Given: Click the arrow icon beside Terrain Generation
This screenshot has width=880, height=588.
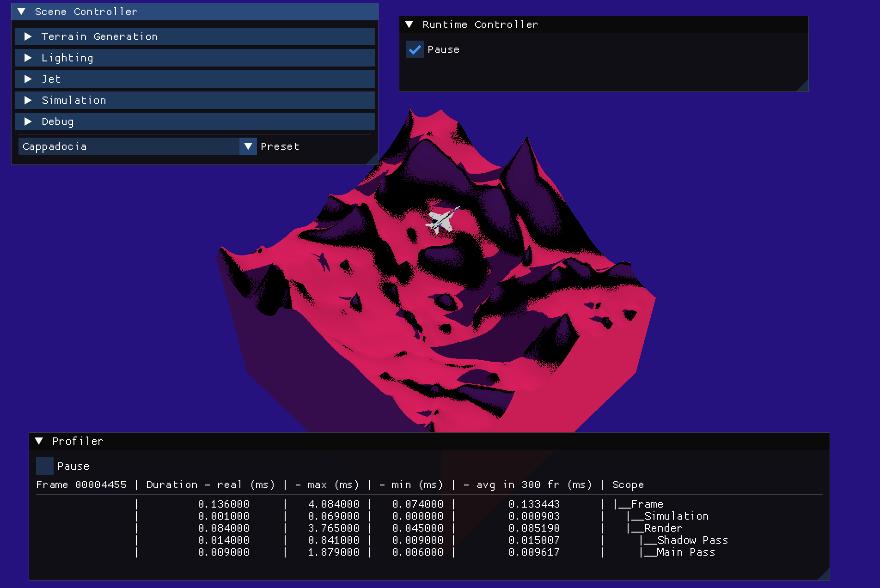Looking at the screenshot, I should point(28,36).
